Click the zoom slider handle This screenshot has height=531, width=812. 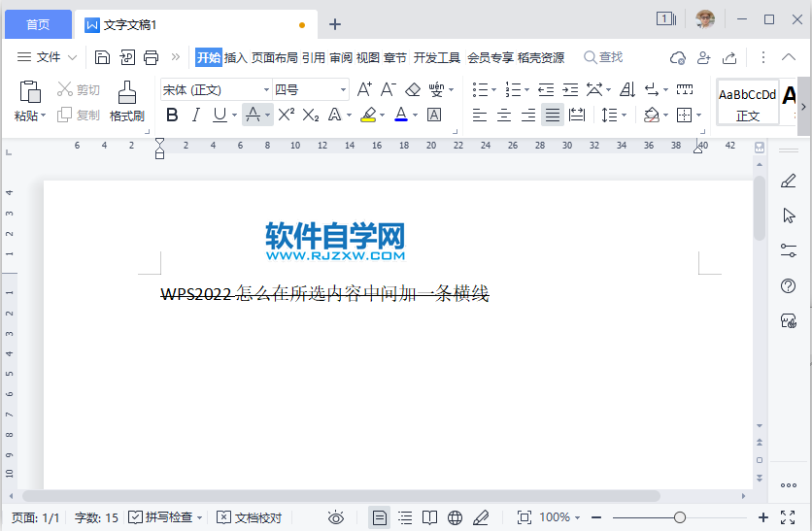680,517
